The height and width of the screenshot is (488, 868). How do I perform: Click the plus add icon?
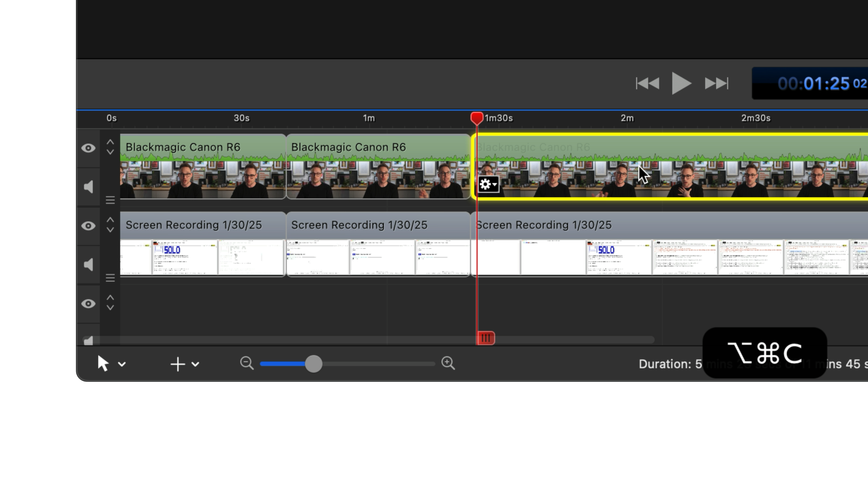coord(178,364)
